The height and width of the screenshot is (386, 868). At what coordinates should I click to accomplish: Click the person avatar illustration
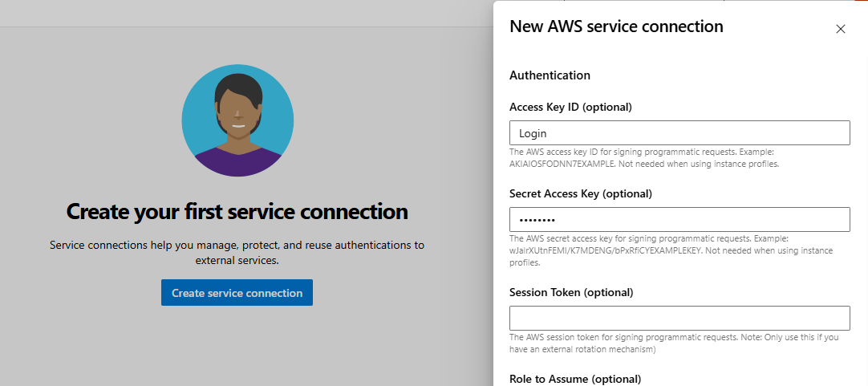[237, 120]
